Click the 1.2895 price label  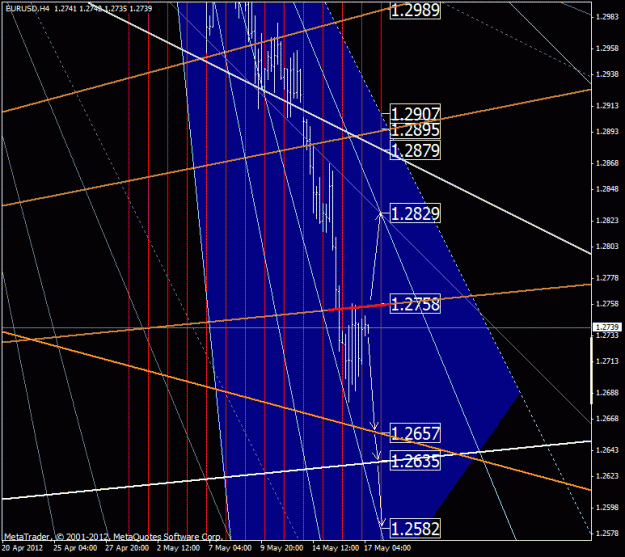(415, 130)
